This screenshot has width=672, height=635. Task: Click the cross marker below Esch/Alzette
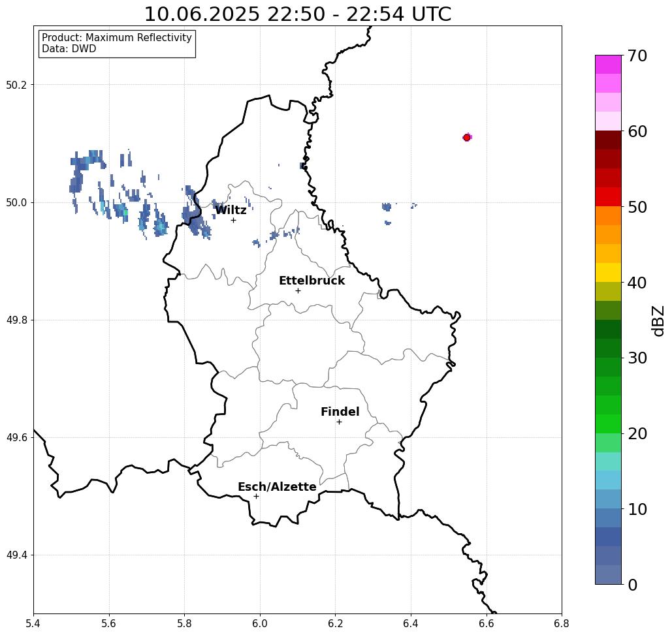256,496
